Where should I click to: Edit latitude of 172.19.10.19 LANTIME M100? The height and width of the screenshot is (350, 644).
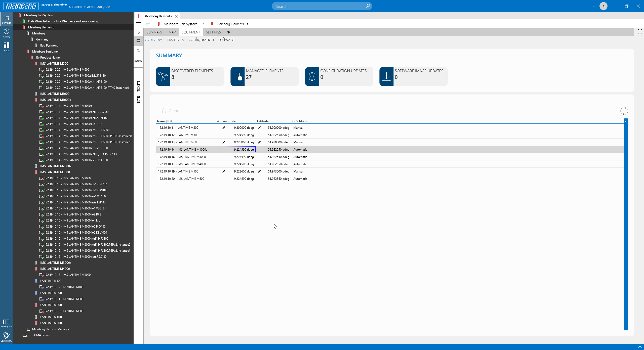coord(259,171)
